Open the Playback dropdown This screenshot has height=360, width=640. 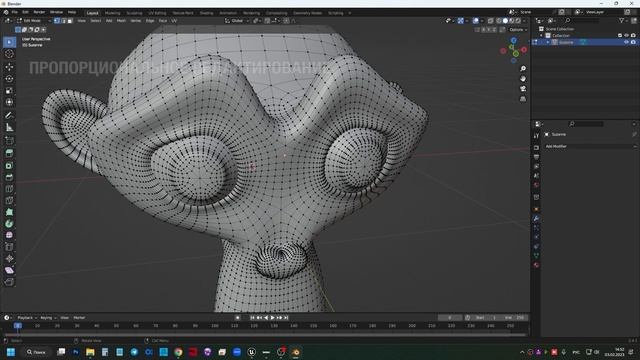[27, 318]
